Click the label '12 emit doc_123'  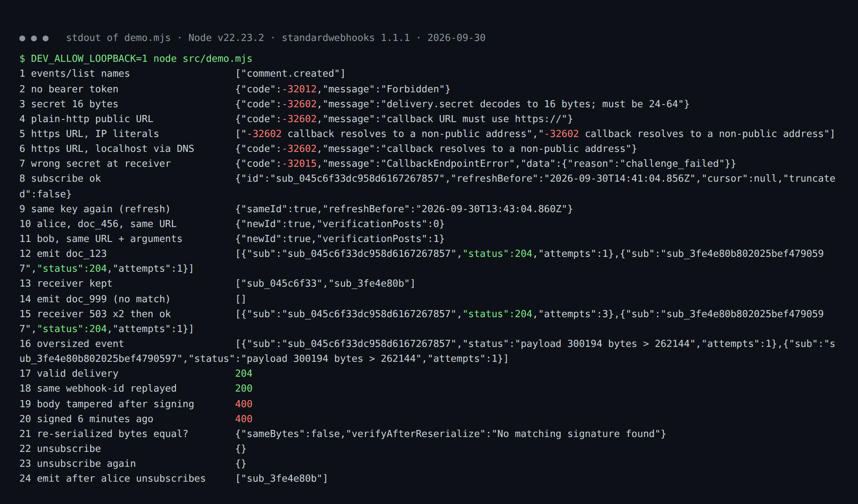click(63, 254)
